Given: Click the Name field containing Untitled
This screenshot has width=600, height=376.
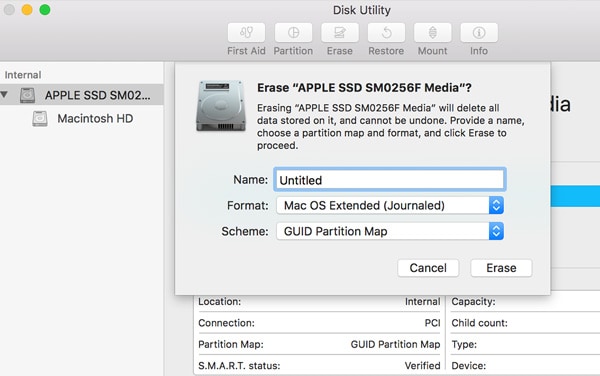Looking at the screenshot, I should click(x=390, y=179).
